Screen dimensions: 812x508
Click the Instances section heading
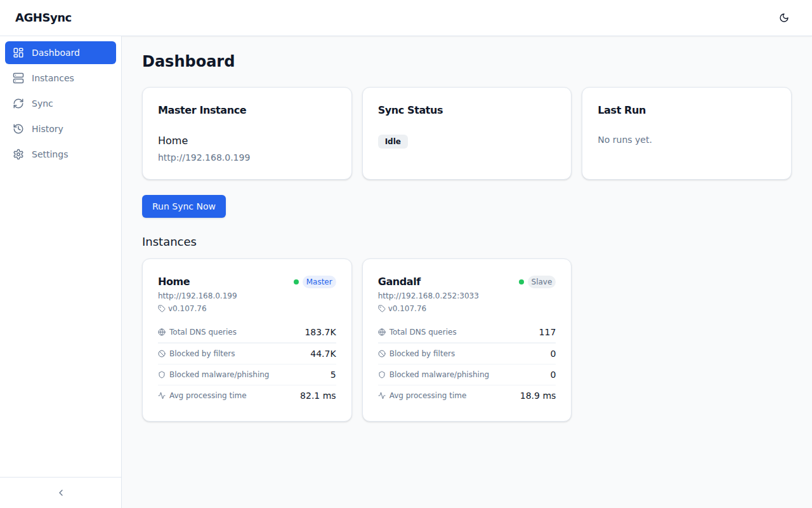169,242
